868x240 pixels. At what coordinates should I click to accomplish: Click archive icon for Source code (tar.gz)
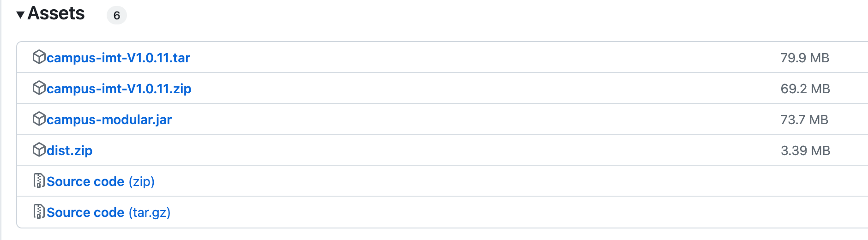pos(39,212)
